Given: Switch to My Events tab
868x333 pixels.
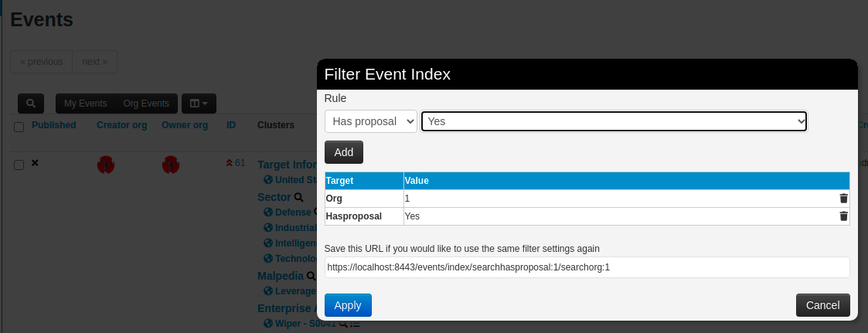Looking at the screenshot, I should coord(85,104).
